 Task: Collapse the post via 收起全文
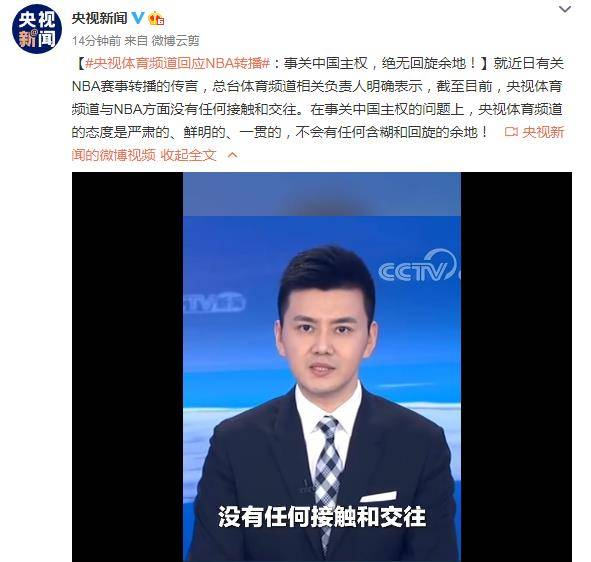(188, 155)
